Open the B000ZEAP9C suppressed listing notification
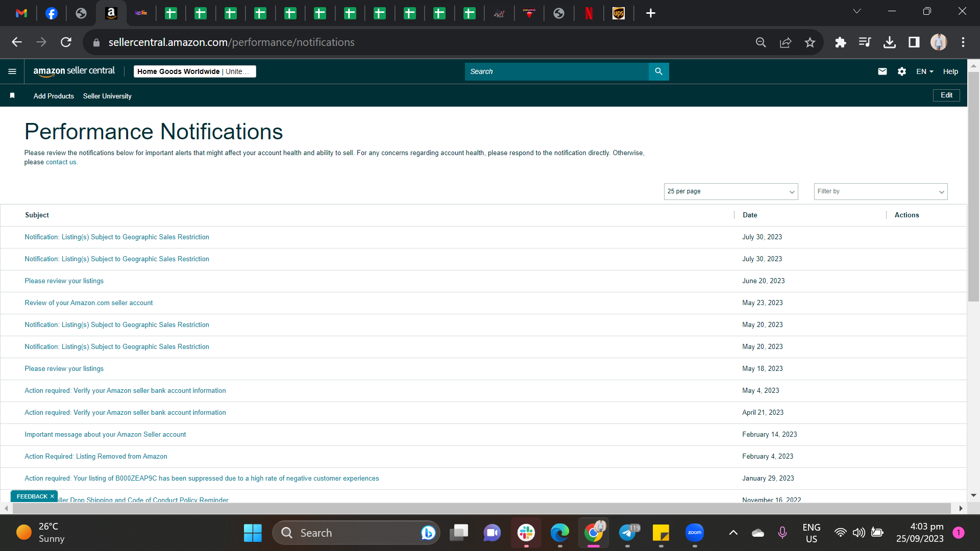 (202, 479)
